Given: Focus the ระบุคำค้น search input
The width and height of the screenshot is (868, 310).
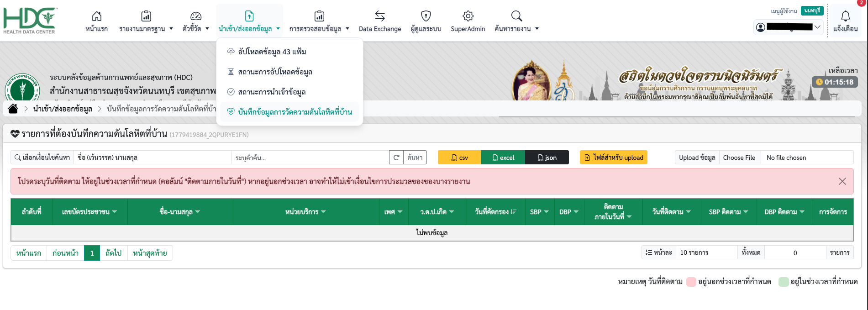Looking at the screenshot, I should [x=310, y=158].
